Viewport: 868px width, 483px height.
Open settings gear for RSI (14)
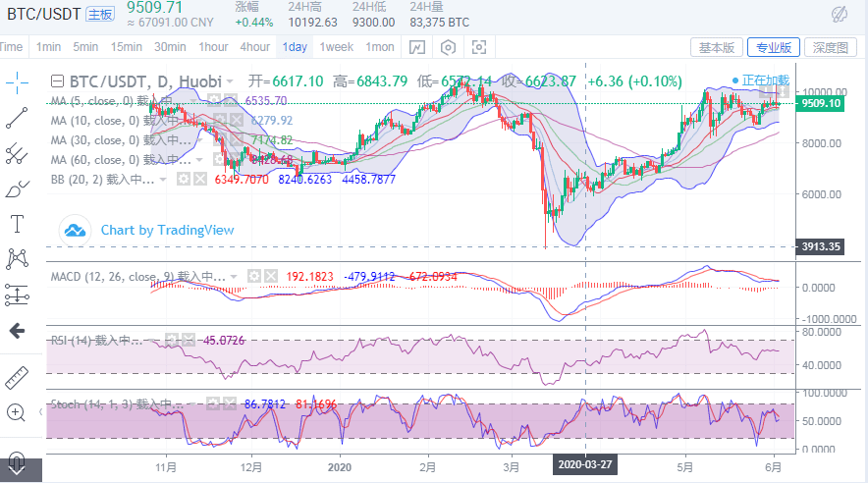coord(172,340)
